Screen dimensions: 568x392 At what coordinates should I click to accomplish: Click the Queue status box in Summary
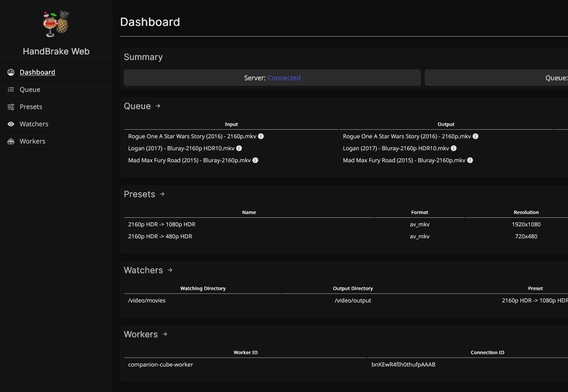[496, 78]
